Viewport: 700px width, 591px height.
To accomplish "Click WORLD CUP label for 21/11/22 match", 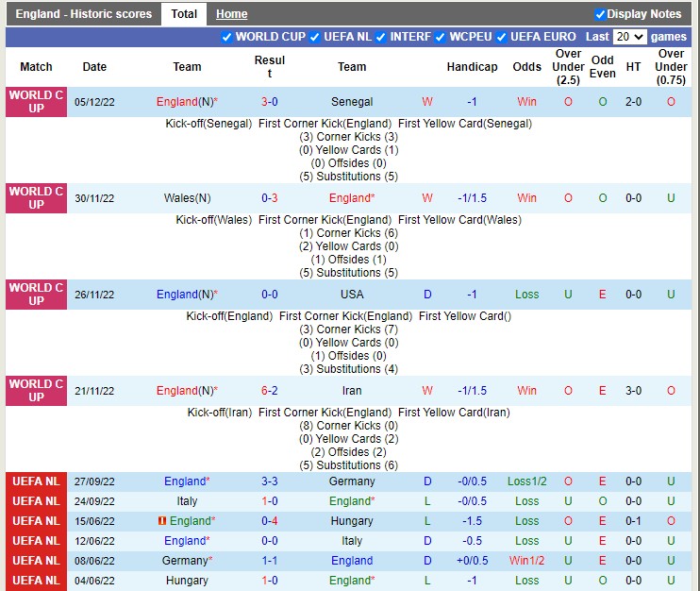I will pyautogui.click(x=36, y=391).
